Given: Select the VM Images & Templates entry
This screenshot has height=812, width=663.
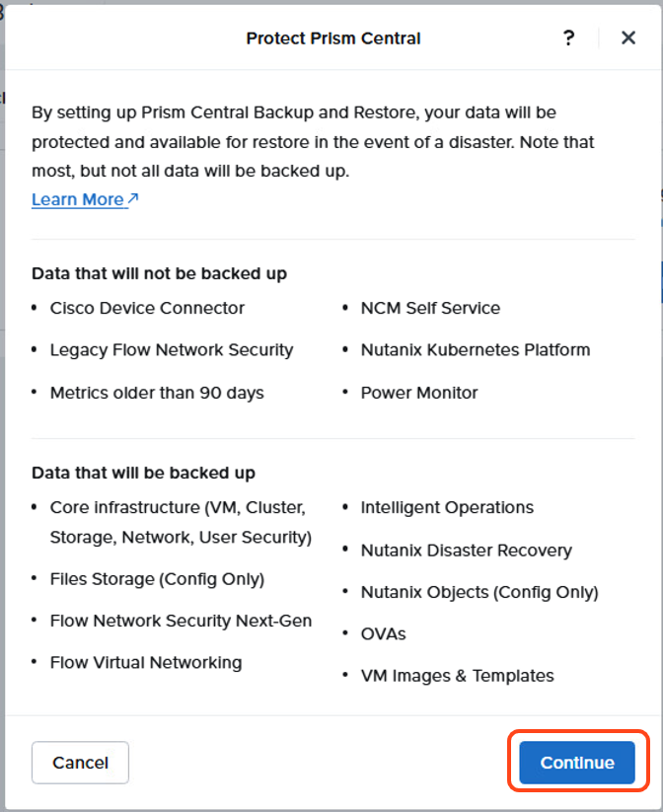Looking at the screenshot, I should [x=458, y=676].
